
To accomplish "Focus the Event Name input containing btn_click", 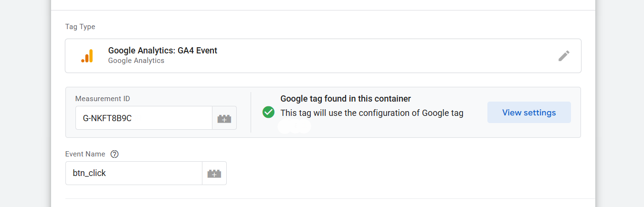I will coord(134,174).
